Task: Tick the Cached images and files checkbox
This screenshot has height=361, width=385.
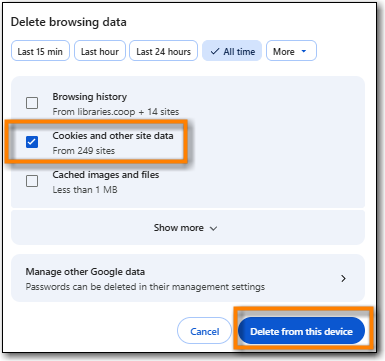Action: coord(32,181)
